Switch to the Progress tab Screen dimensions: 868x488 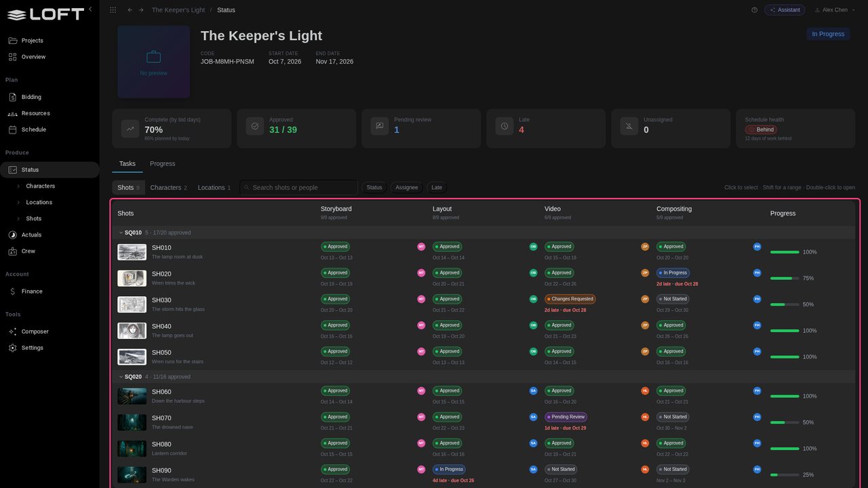(163, 163)
